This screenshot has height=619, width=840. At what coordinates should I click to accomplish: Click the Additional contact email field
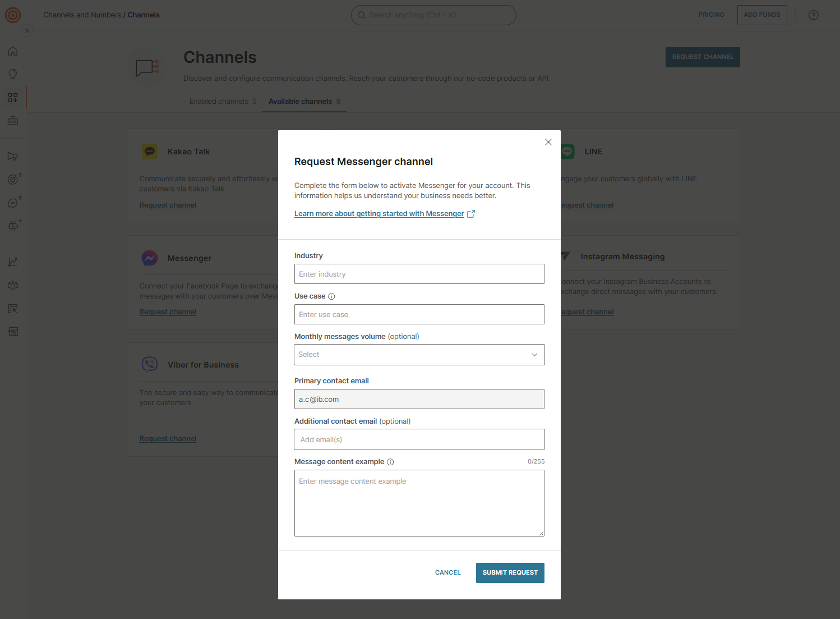tap(419, 439)
